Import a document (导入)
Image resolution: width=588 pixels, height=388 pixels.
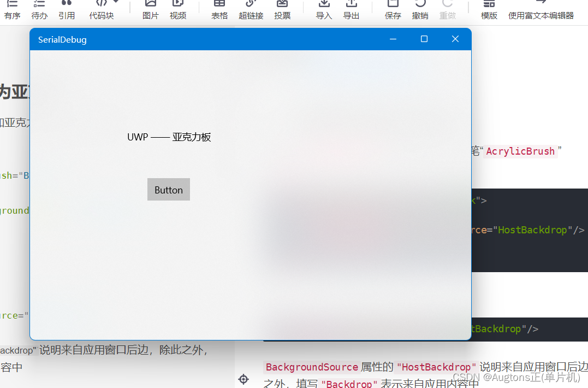click(324, 10)
